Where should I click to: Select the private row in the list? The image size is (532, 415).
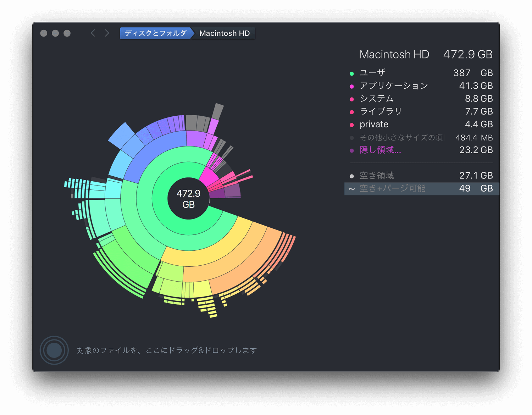422,124
